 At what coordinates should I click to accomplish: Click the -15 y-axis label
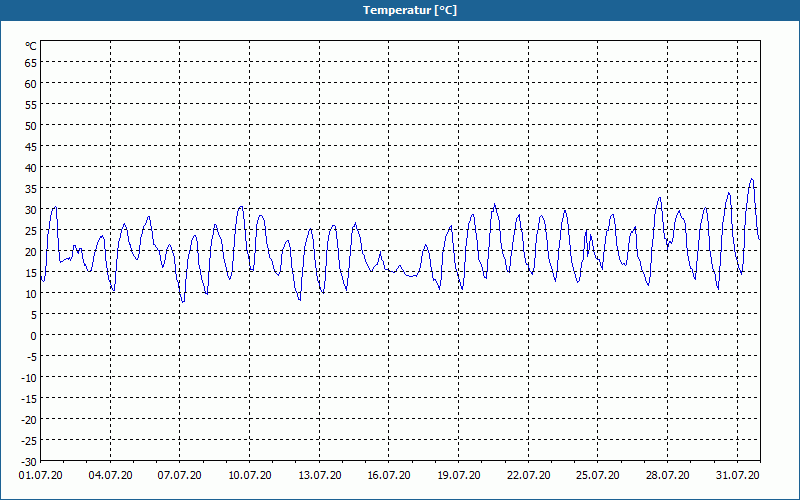click(29, 399)
